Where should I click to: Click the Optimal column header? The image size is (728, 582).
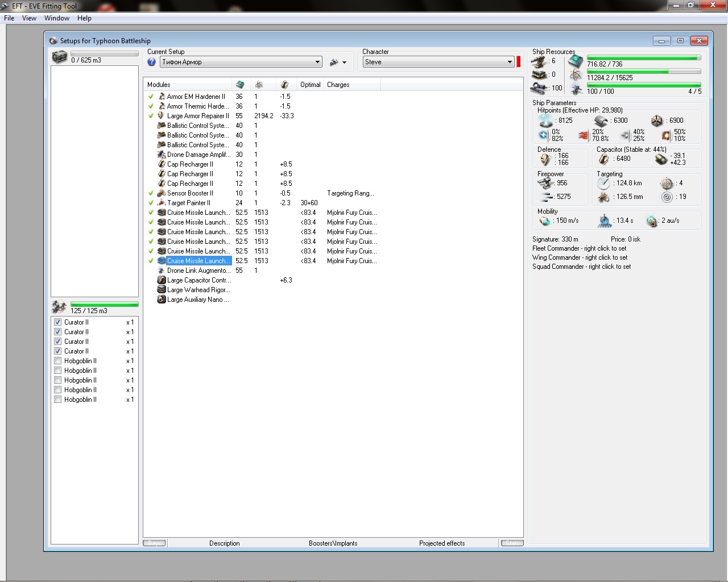[x=311, y=85]
